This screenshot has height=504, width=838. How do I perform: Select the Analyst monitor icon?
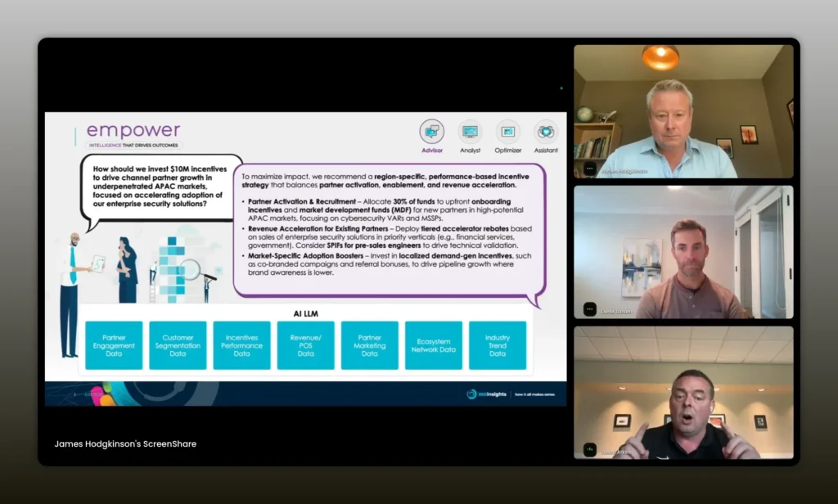(x=470, y=131)
